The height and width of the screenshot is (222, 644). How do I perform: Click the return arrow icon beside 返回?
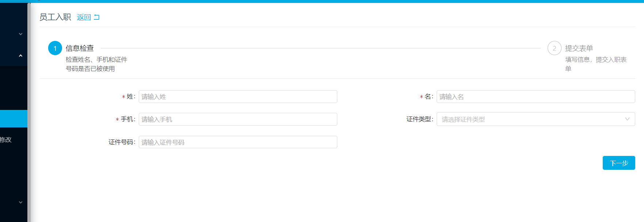point(97,17)
